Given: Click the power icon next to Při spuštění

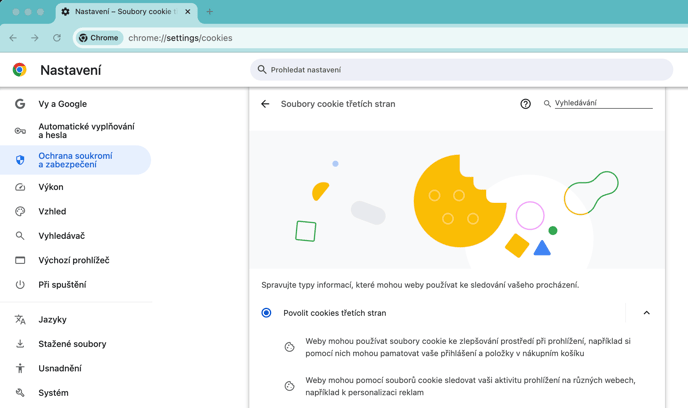Looking at the screenshot, I should [x=20, y=285].
